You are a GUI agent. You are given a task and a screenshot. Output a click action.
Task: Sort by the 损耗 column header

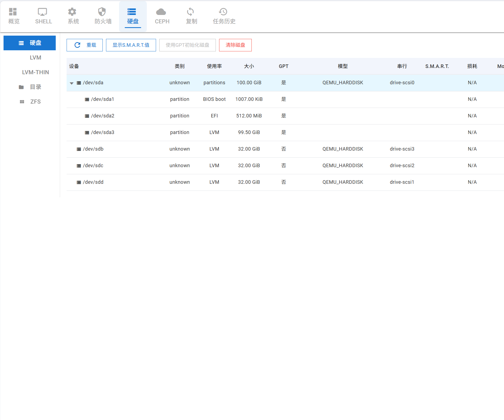click(x=472, y=66)
